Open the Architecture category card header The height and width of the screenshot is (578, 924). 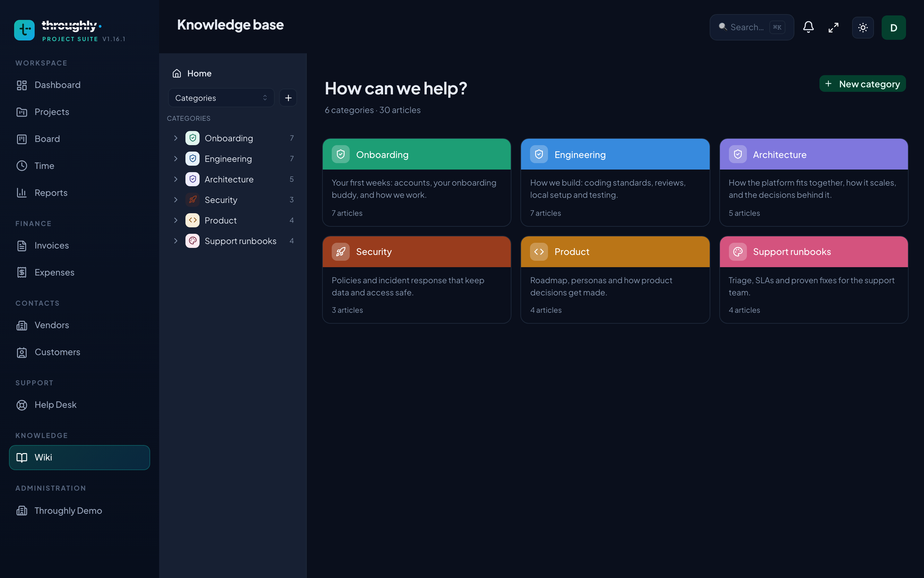pos(814,154)
